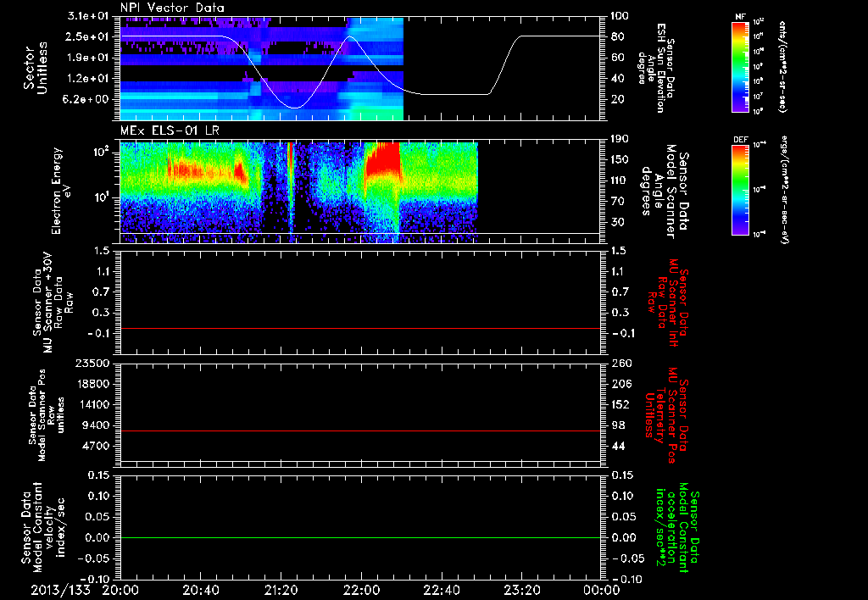Click the 100 sun elevation tick label
Image resolution: width=868 pixels, height=600 pixels.
pyautogui.click(x=620, y=16)
